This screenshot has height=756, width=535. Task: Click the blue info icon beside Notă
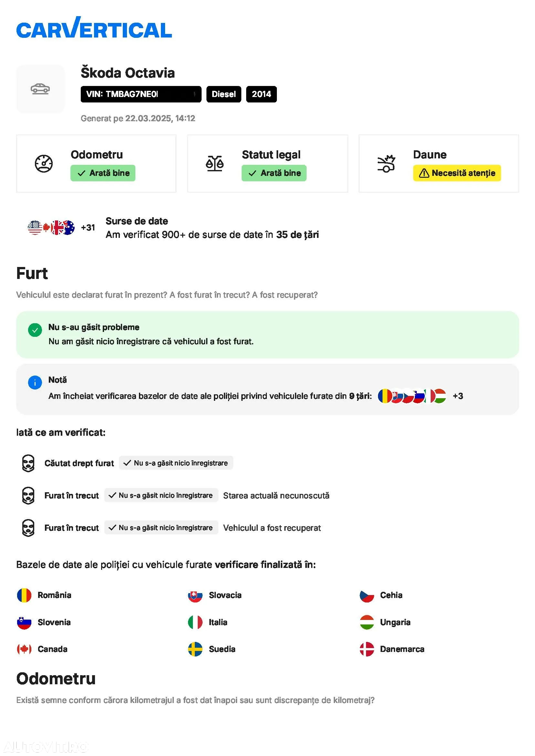coord(35,383)
